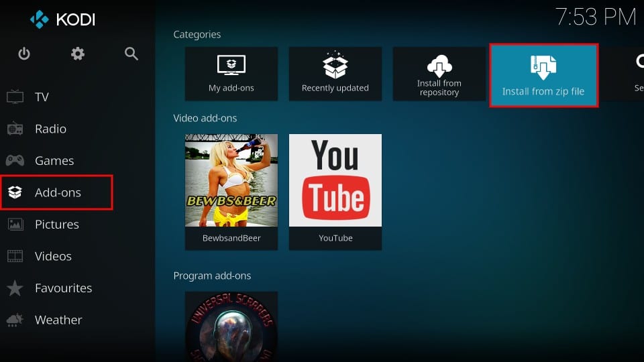Click the Video add-ons heading
644x362 pixels.
(x=205, y=118)
